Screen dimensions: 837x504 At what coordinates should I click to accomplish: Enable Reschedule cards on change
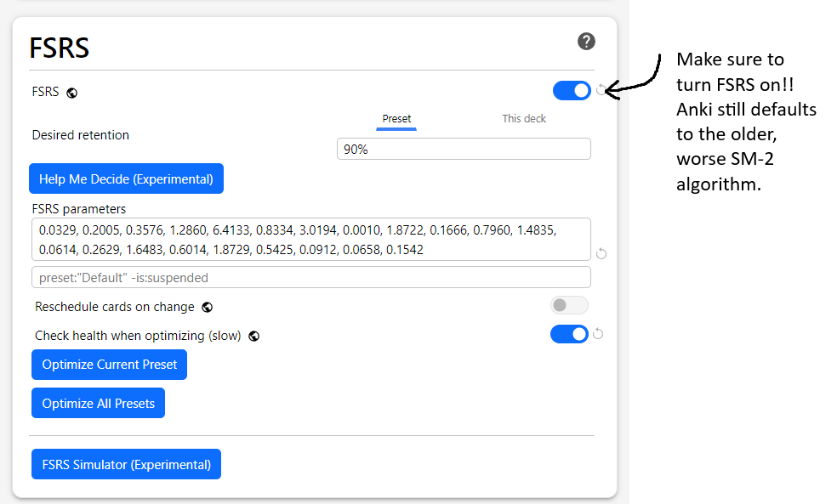pos(569,305)
